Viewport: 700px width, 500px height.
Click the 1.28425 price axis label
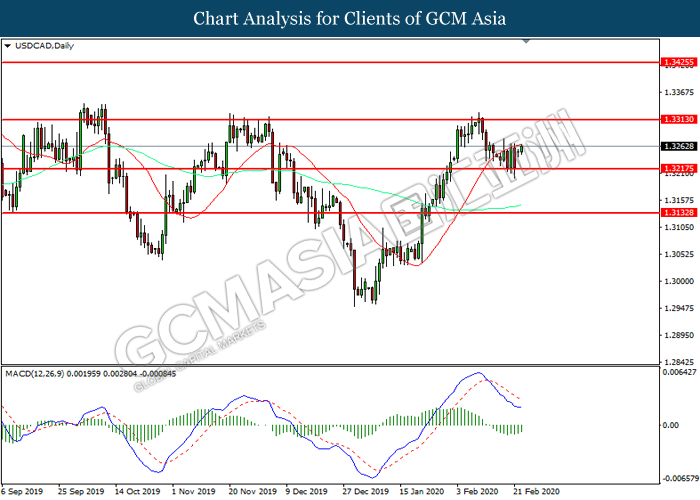(678, 362)
